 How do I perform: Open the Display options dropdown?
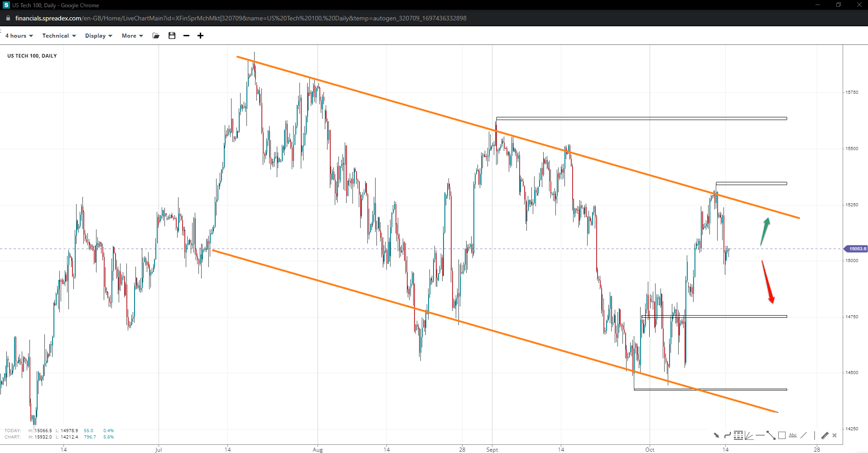coord(98,36)
